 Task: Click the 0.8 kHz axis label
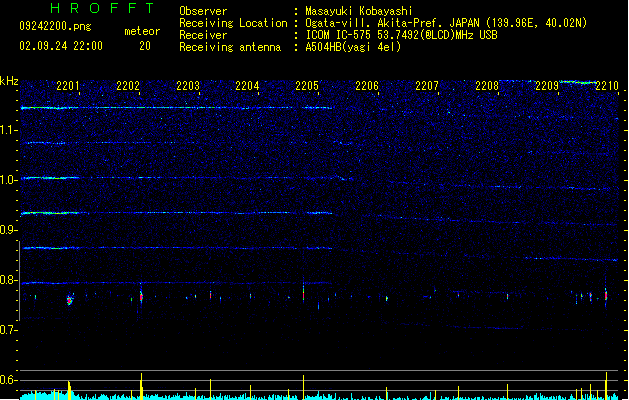(x=8, y=280)
